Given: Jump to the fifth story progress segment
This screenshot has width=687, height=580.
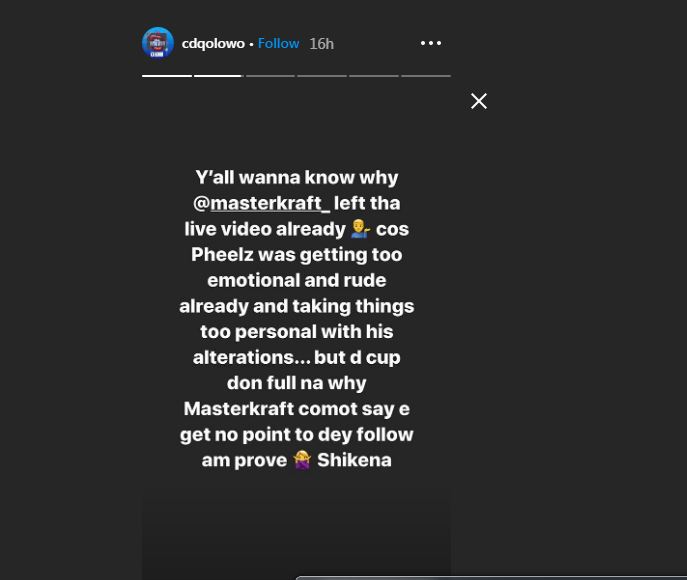Looking at the screenshot, I should [x=374, y=75].
